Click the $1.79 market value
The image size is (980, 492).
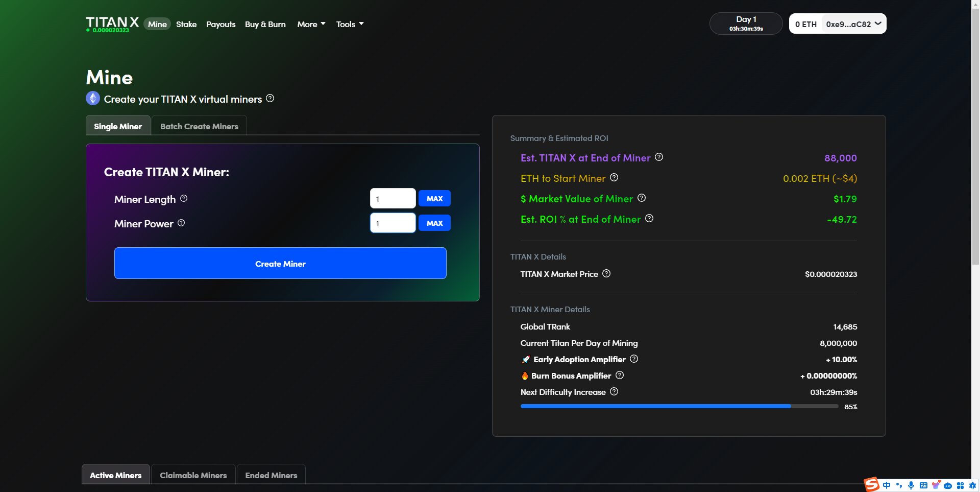(x=845, y=199)
